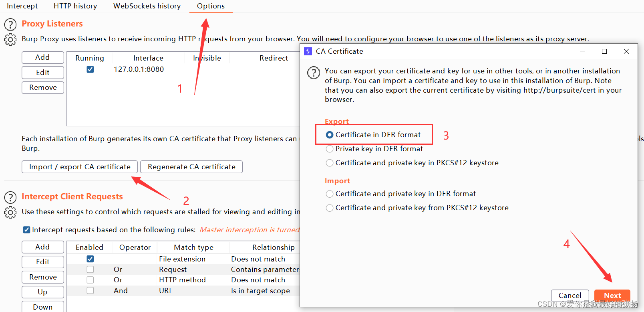Screen dimensions: 644x312
Task: Click the Is in target scope cell
Action: coord(261,291)
